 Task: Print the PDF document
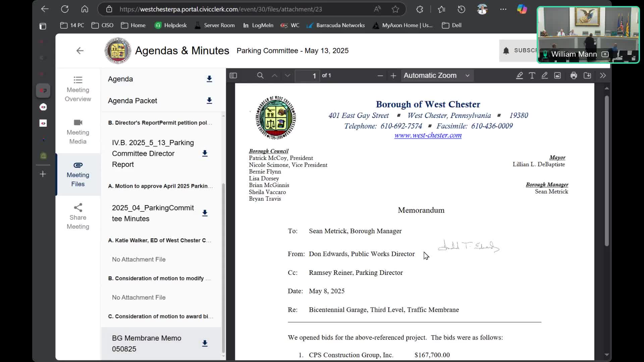click(574, 76)
